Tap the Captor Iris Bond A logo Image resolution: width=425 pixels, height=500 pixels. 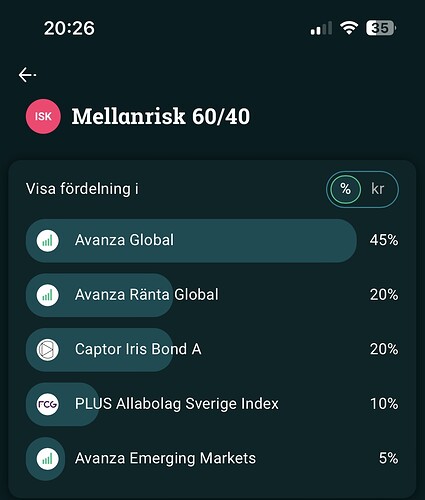tap(48, 350)
